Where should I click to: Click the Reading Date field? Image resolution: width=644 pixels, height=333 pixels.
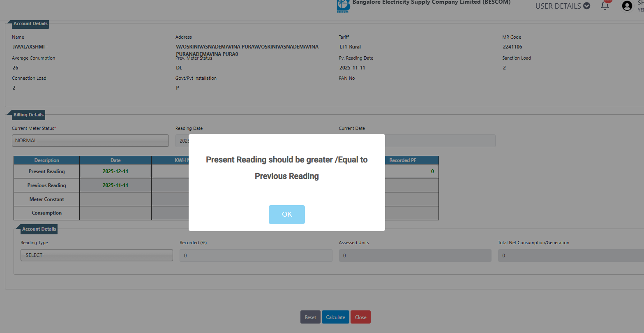pos(182,141)
